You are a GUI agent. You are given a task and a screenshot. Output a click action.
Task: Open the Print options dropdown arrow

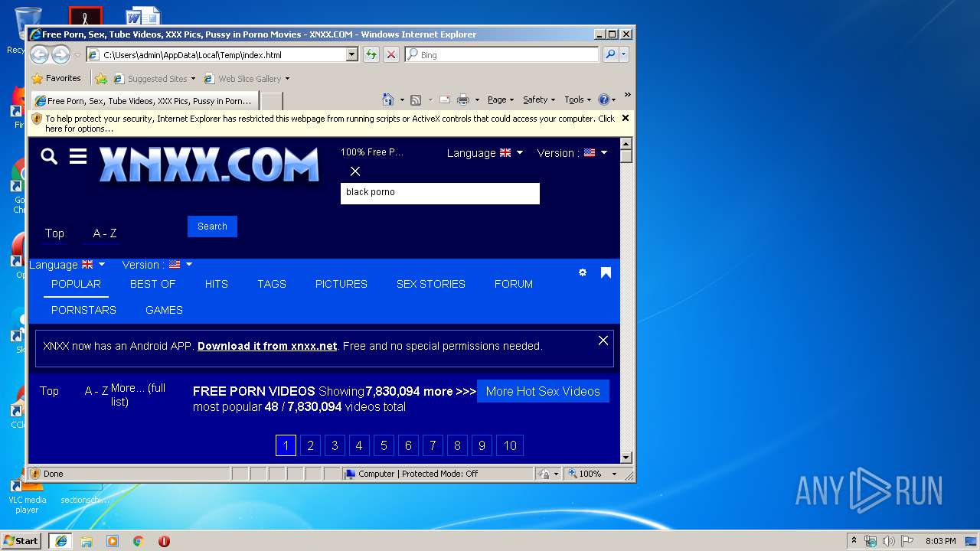coord(477,99)
